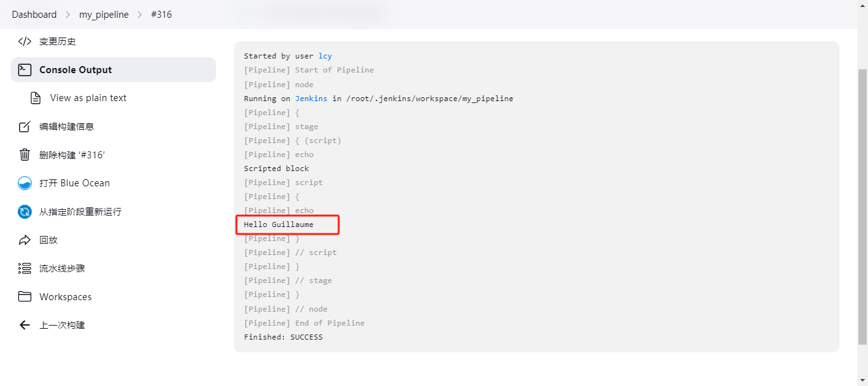Open the Jenkins node link
The image size is (868, 386).
point(311,99)
